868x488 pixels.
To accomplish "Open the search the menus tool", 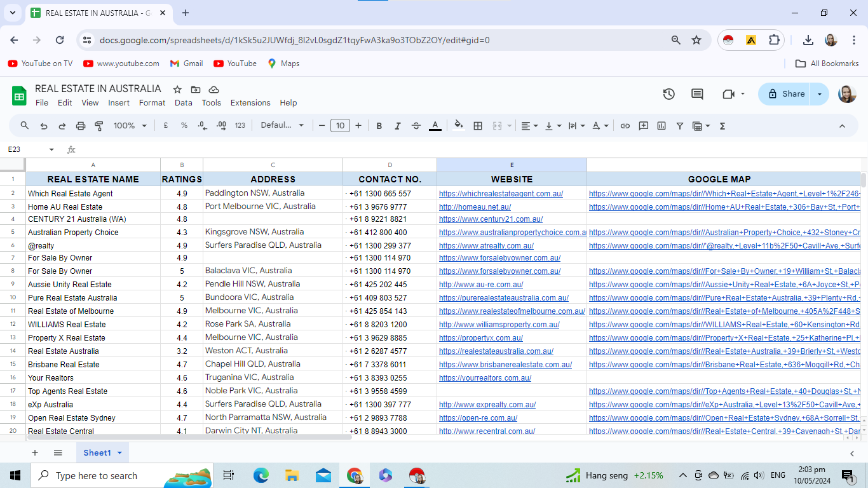I will click(x=25, y=126).
